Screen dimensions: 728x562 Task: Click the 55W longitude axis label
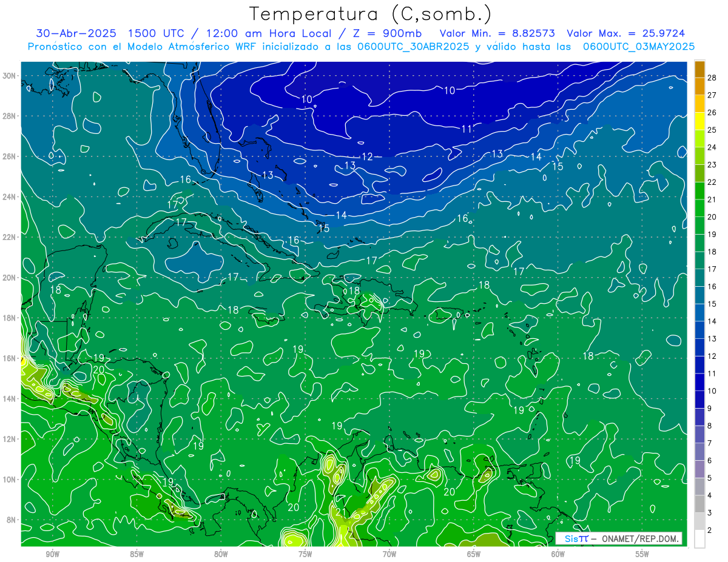pos(642,554)
